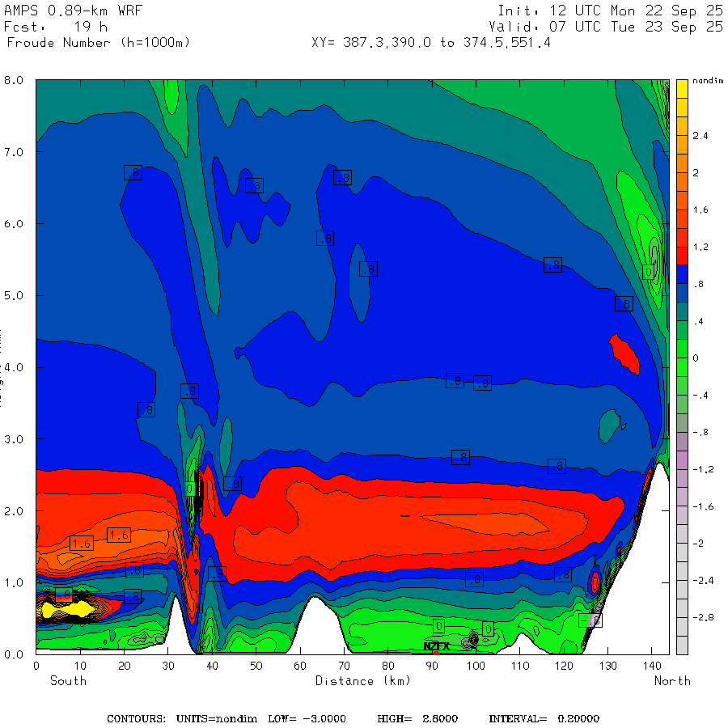Select the 'XY= 387.3,390.0 to 374.5,551.4' coordinates text
This screenshot has height=728, width=728.
[x=431, y=43]
